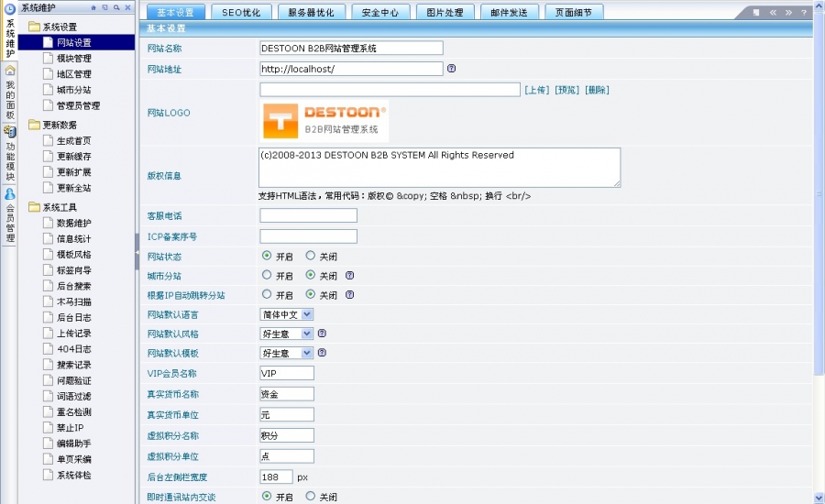Click the double-right arrow icon at top right
825x504 pixels.
click(x=788, y=12)
